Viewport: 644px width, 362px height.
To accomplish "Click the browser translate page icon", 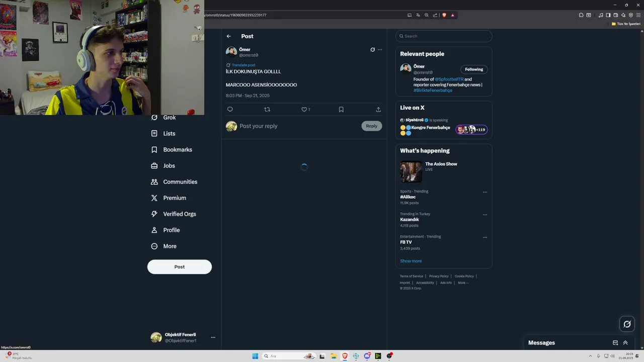I will 418,15.
